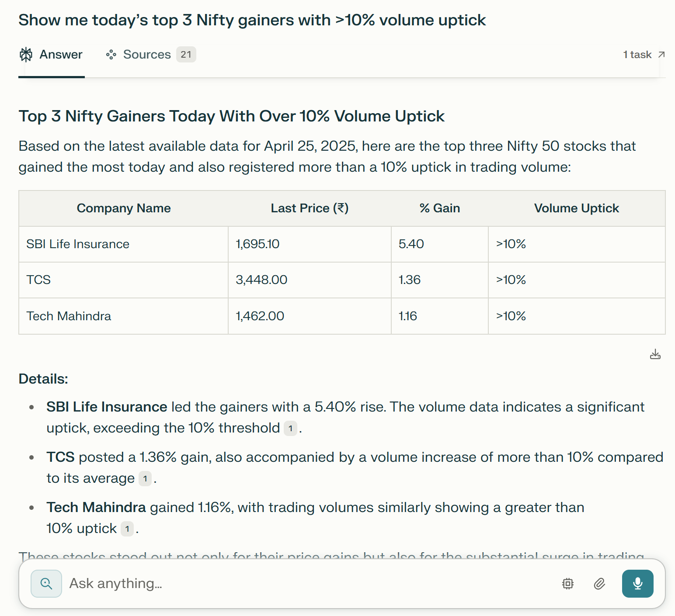The image size is (675, 616).
Task: Click bold Tech Mahindra in details list
Action: tap(96, 508)
